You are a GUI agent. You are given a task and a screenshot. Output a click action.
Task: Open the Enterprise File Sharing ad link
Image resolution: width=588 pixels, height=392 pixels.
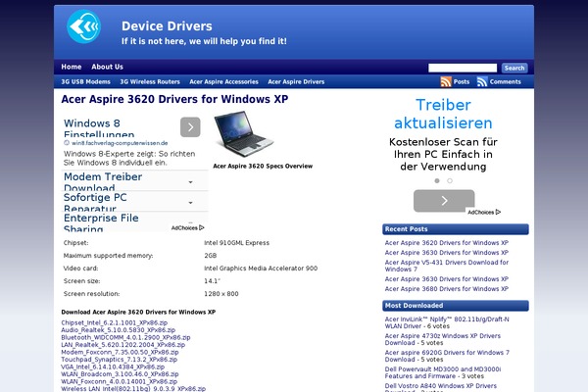[x=101, y=222]
